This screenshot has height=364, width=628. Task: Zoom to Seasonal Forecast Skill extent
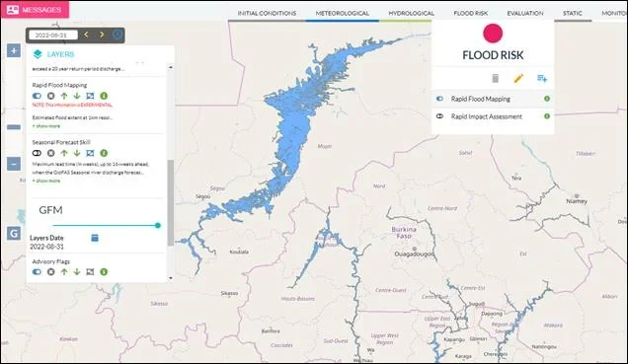[90, 153]
